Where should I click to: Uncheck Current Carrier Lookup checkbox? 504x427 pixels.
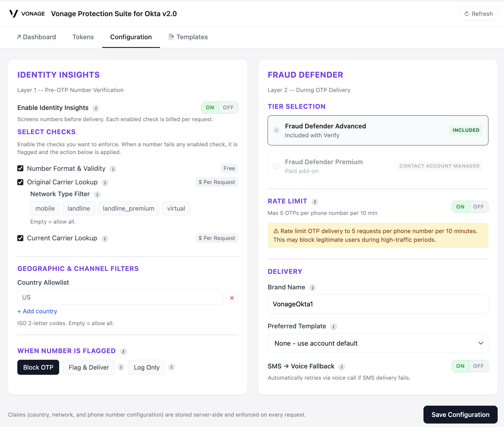click(20, 238)
